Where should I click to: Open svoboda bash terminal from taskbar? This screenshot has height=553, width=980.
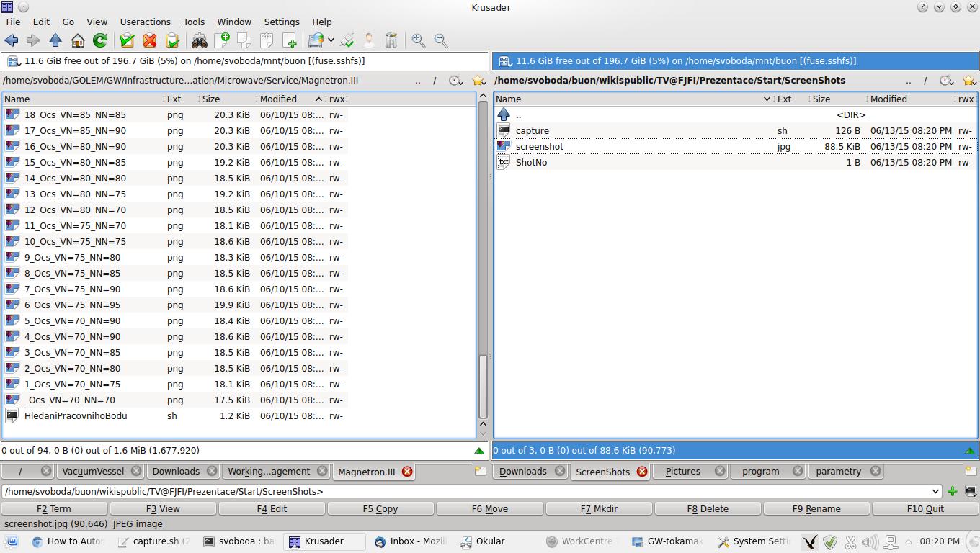[x=239, y=541]
